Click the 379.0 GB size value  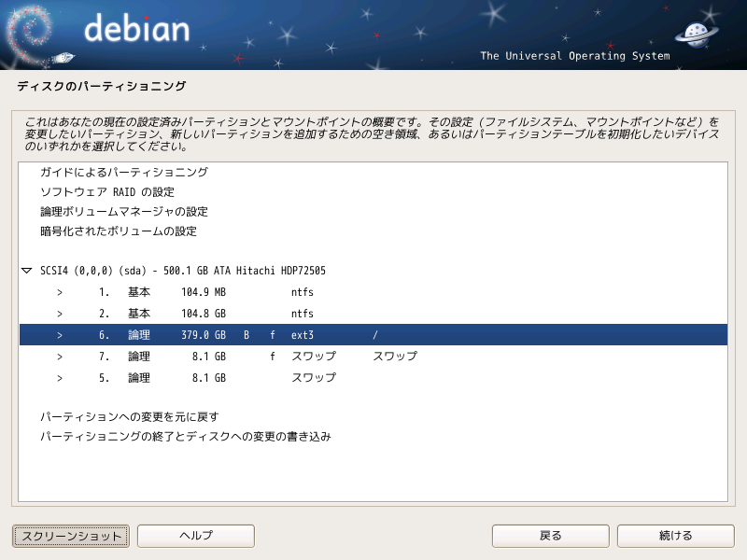pyautogui.click(x=204, y=335)
